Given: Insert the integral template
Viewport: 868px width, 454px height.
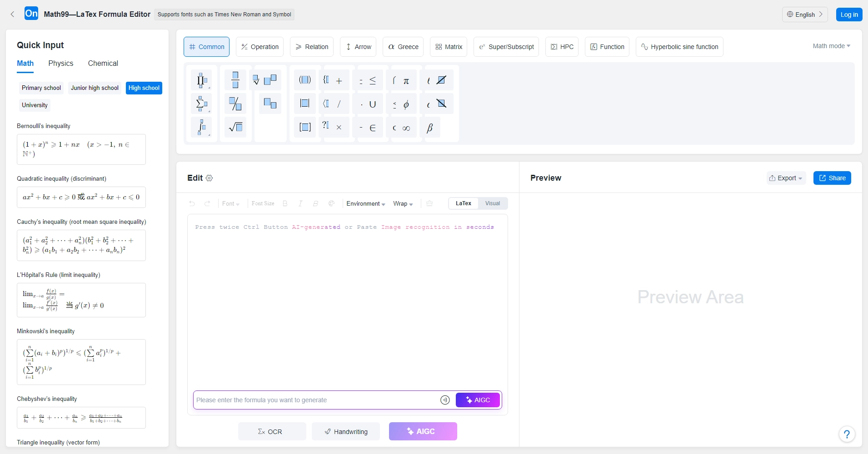Looking at the screenshot, I should click(202, 128).
